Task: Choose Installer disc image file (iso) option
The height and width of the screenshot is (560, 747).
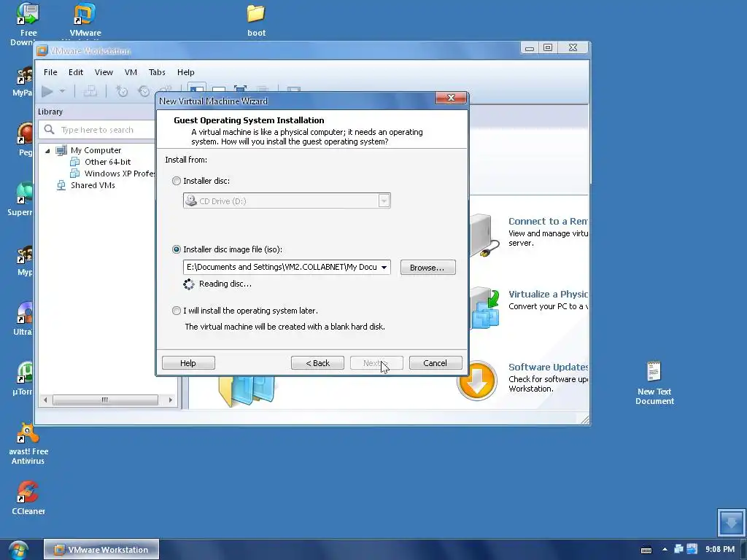Action: pyautogui.click(x=177, y=249)
